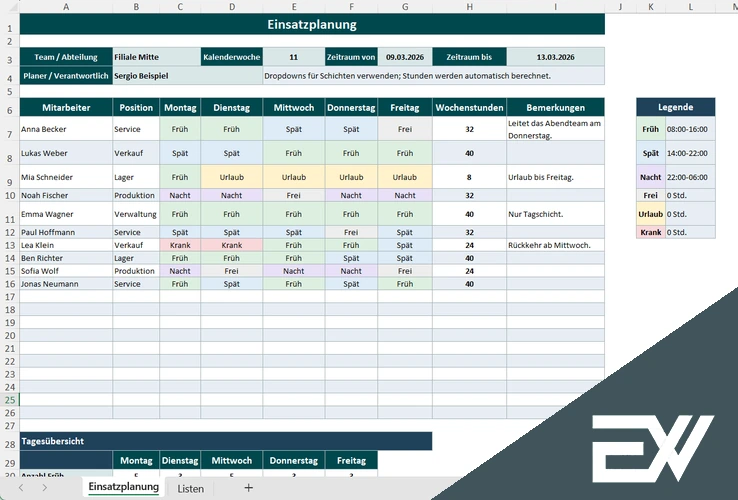Click the Zeitraum bis label cell
This screenshot has height=500, width=738.
pos(469,57)
